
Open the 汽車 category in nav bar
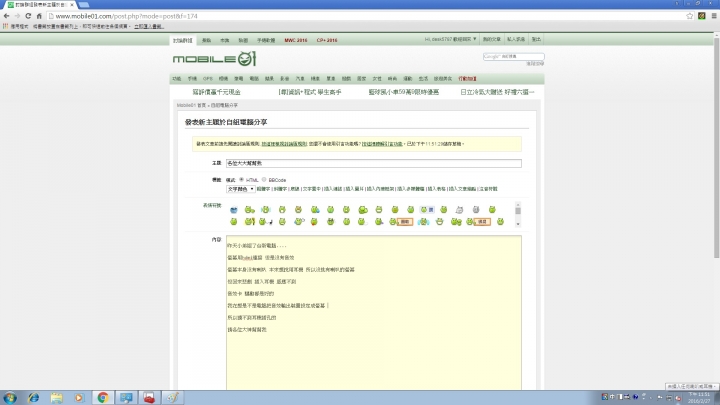[300, 79]
